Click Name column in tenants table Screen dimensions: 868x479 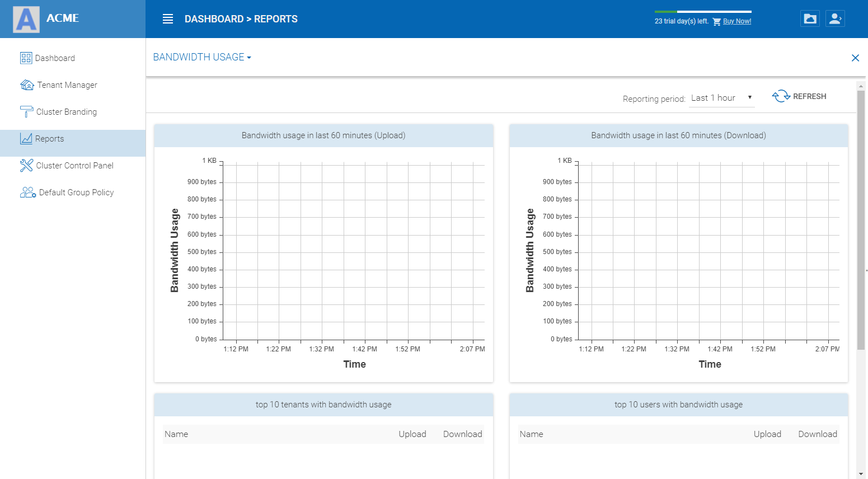pos(176,434)
